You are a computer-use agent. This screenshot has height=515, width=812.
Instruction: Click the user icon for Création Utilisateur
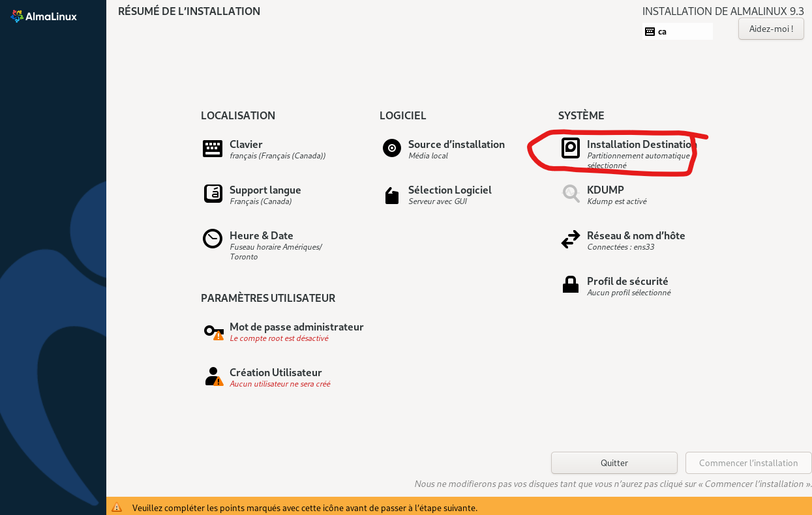(213, 377)
